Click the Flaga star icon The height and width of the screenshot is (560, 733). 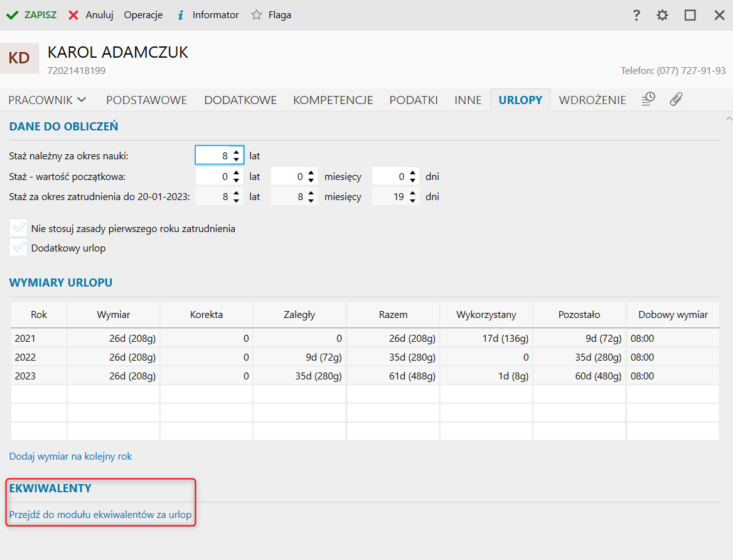tap(256, 15)
